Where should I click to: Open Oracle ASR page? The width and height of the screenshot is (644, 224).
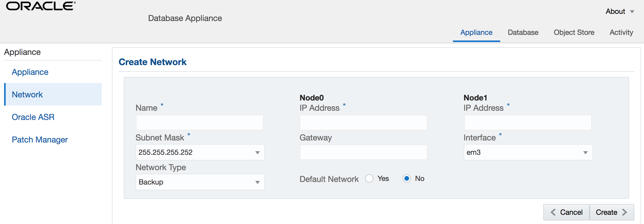pyautogui.click(x=33, y=117)
